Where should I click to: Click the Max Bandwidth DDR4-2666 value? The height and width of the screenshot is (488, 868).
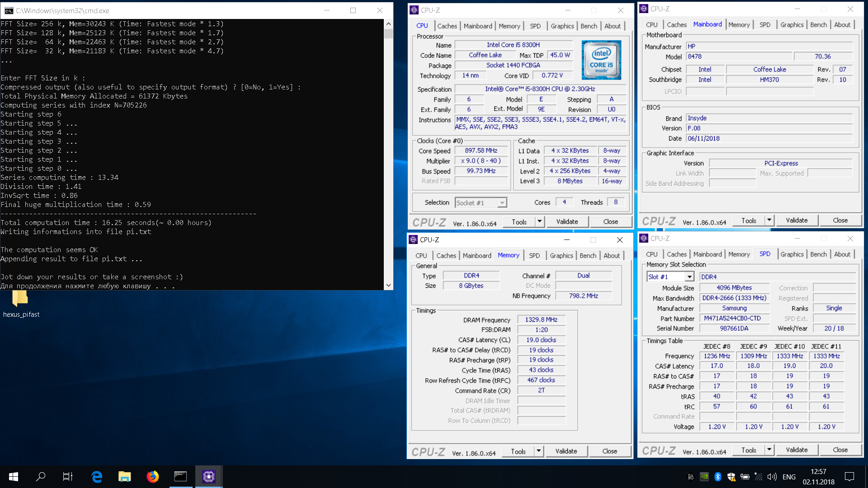[x=734, y=298]
